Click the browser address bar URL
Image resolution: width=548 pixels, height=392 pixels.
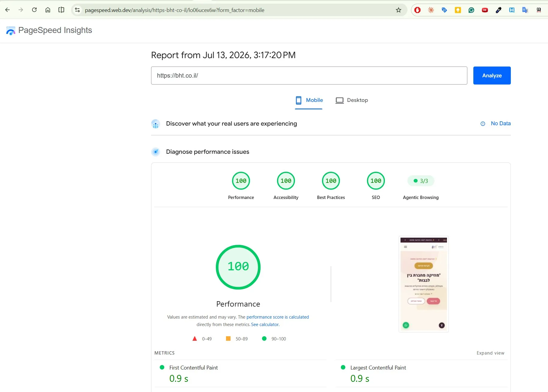(x=174, y=10)
